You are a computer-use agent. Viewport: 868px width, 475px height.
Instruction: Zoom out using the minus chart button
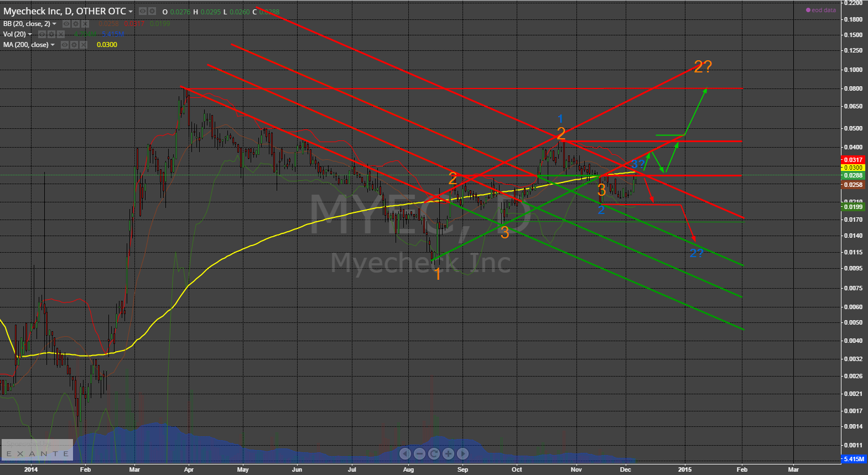click(x=419, y=454)
